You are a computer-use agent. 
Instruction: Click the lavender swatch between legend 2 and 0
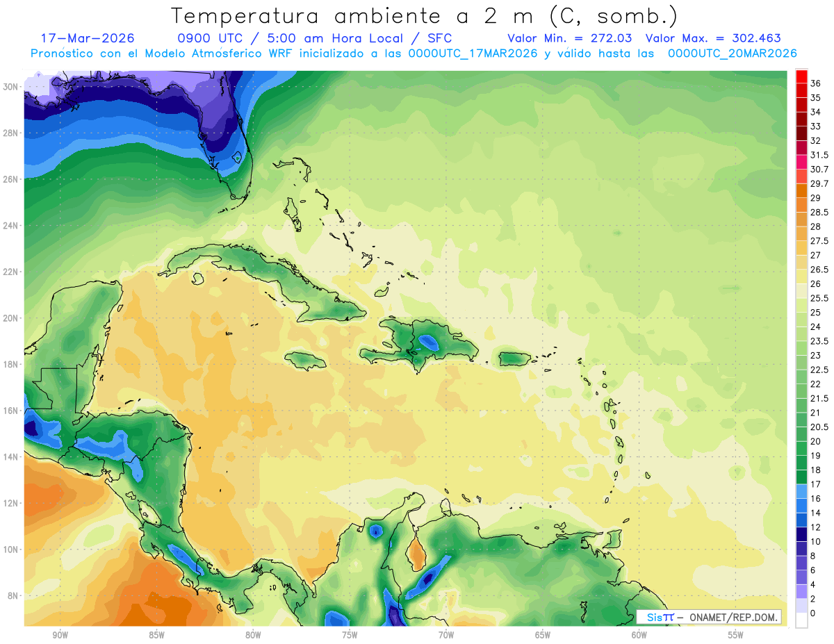801,606
